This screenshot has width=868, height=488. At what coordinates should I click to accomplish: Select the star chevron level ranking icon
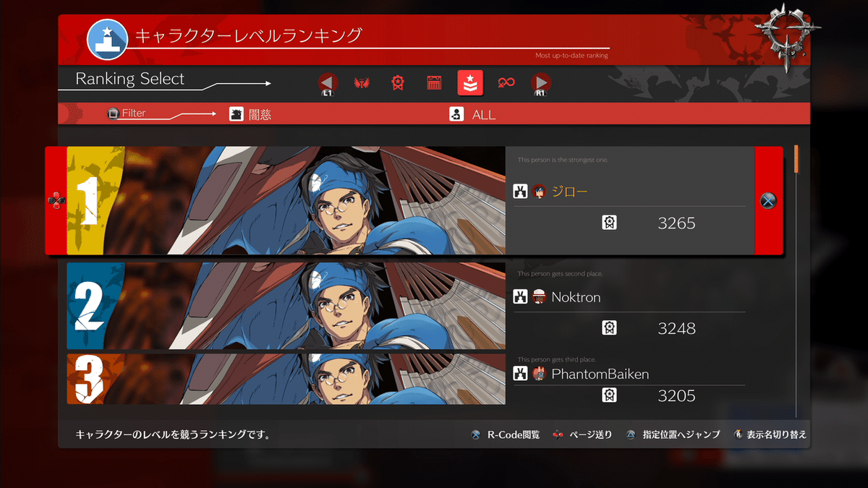(x=470, y=83)
